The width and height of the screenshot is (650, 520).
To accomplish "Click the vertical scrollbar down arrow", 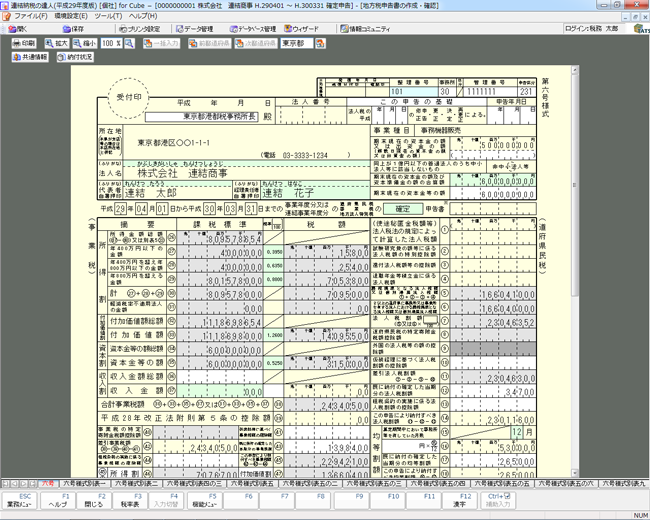I will coord(575,473).
